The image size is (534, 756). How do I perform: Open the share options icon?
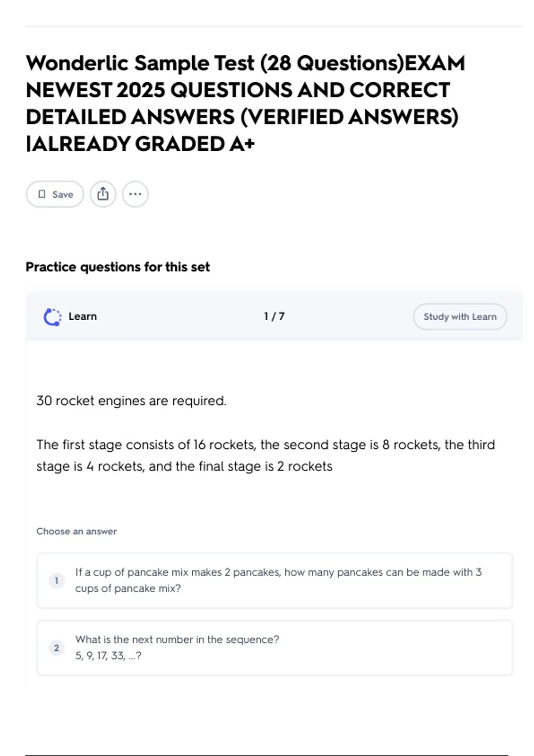tap(103, 194)
